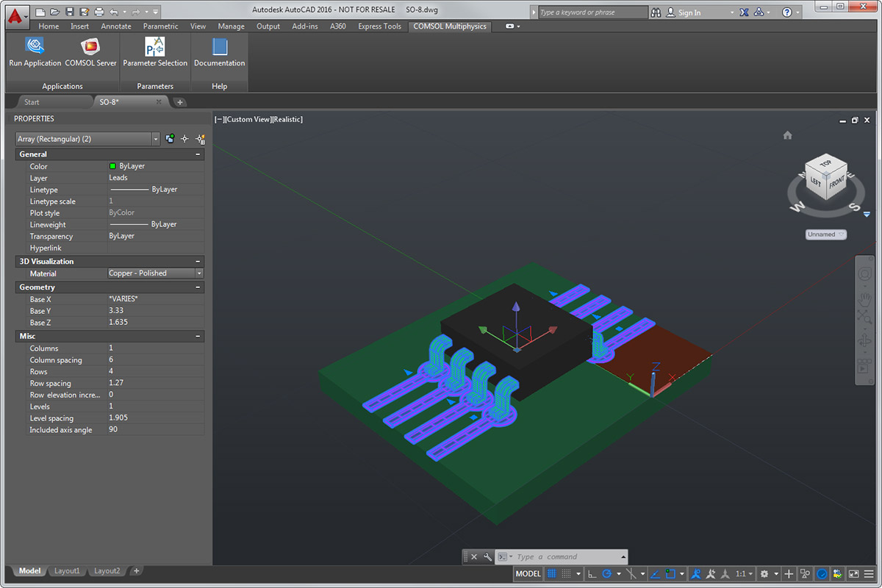Click the MODEL space button in status bar
The image size is (882, 588).
(528, 574)
